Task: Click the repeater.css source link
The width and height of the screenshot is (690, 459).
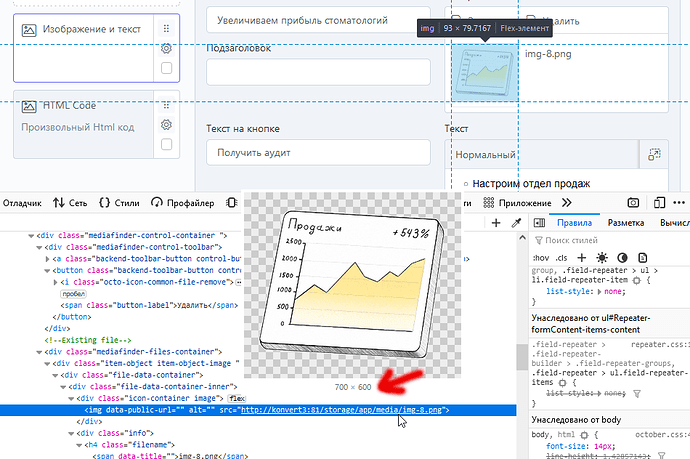Action: click(x=660, y=345)
